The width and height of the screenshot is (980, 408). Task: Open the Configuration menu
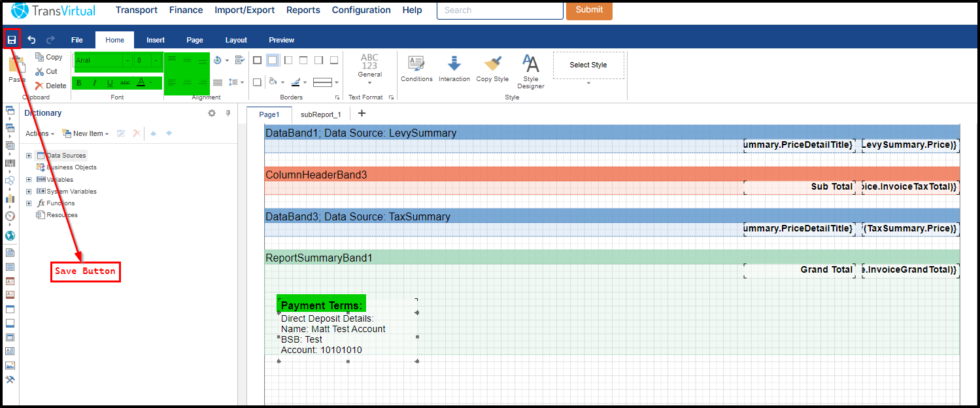[362, 10]
